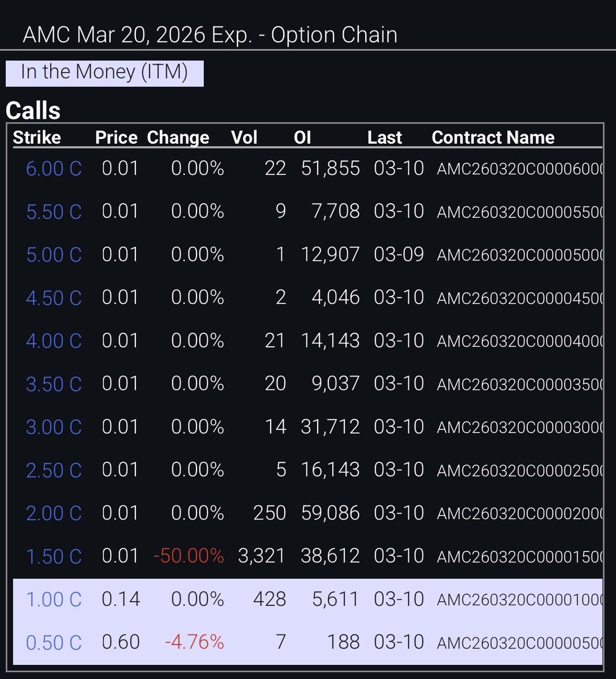
Task: Select contract name in 0.50 C row
Action: [520, 643]
